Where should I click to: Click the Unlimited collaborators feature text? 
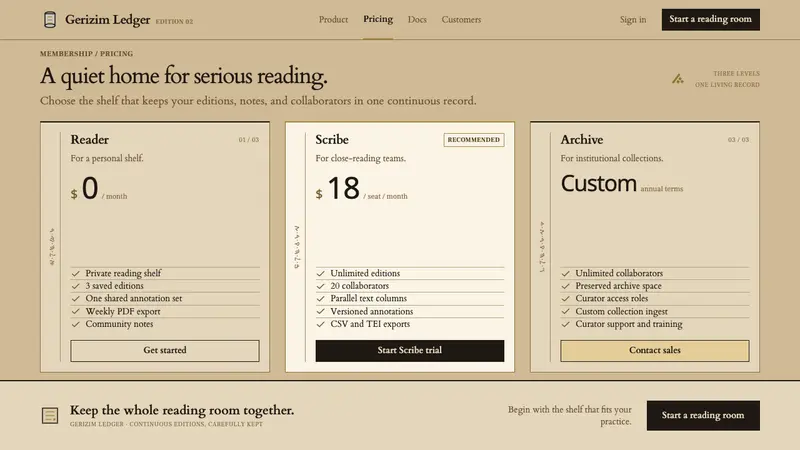619,273
